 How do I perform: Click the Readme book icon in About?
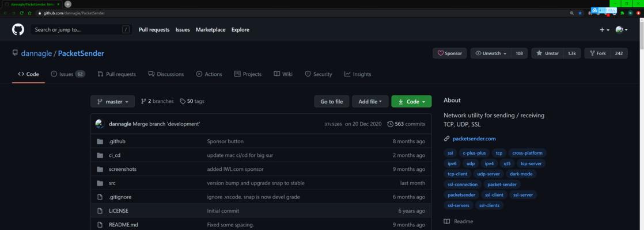[x=446, y=221]
